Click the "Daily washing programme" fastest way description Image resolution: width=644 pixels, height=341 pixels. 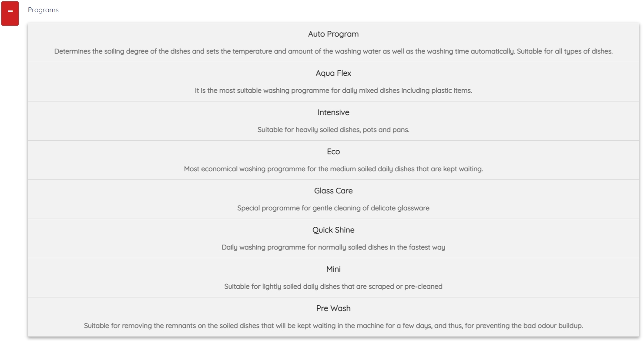point(333,247)
